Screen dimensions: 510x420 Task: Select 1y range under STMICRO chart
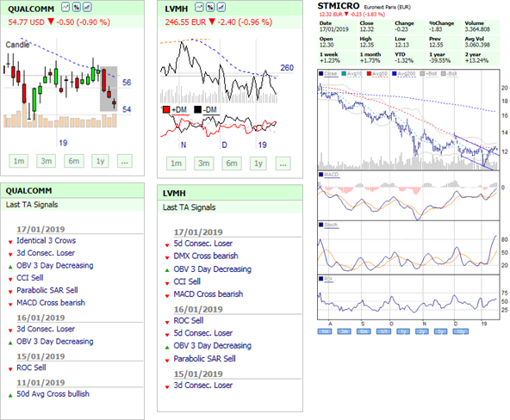pyautogui.click(x=403, y=331)
